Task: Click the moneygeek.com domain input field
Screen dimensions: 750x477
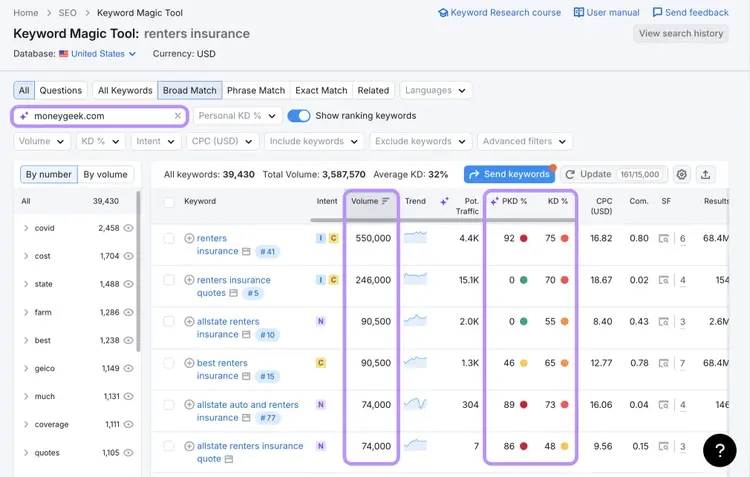Action: 99,116
